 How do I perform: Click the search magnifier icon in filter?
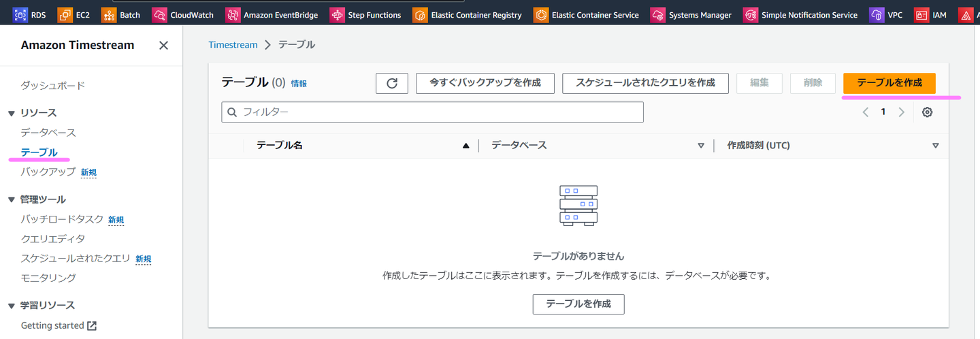(x=232, y=112)
